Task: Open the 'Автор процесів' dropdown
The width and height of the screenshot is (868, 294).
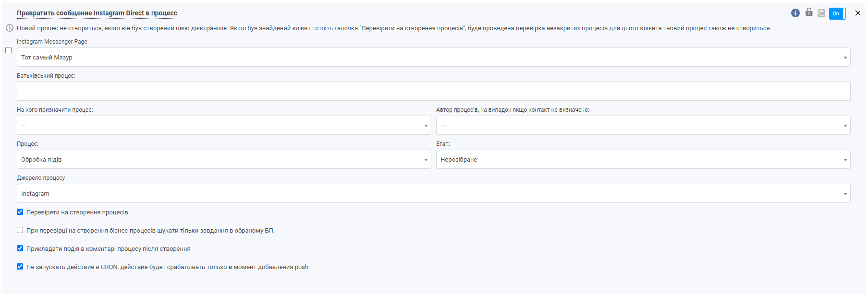Action: click(x=643, y=125)
